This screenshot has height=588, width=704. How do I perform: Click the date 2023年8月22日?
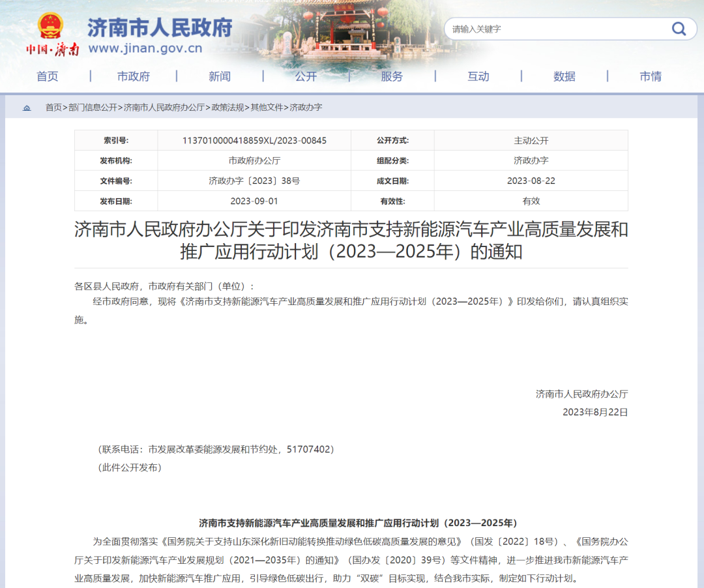pyautogui.click(x=595, y=412)
